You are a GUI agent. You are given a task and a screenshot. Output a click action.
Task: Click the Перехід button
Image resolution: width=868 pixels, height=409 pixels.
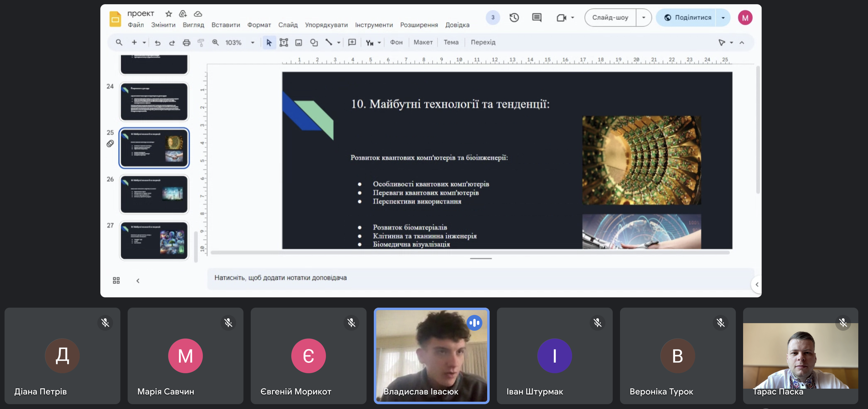click(483, 42)
